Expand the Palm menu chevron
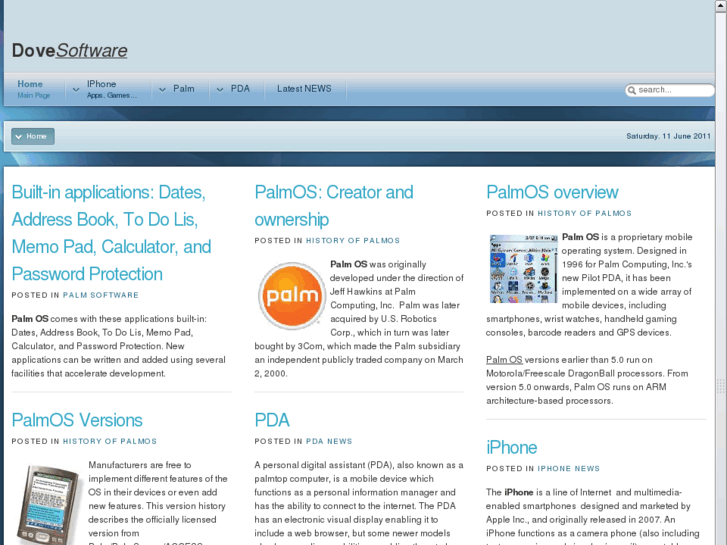Screen dimensions: 727x545 point(162,90)
